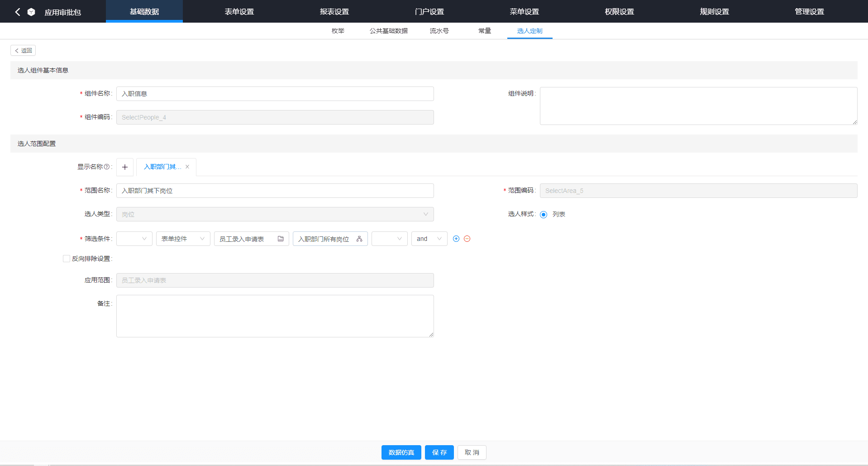Focus 备注 textarea
The height and width of the screenshot is (466, 868).
point(275,316)
